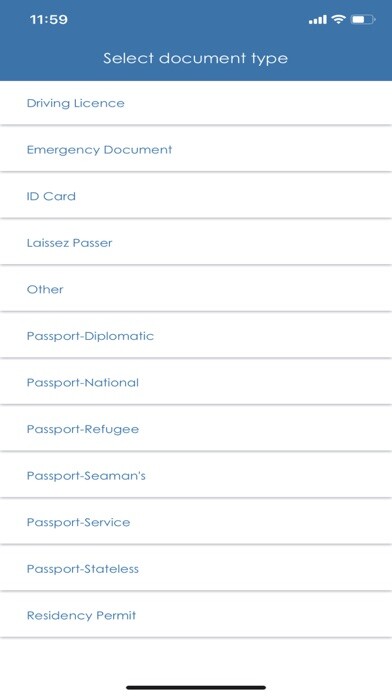Pick Passport-Stateless entry
The height and width of the screenshot is (696, 392).
point(196,569)
